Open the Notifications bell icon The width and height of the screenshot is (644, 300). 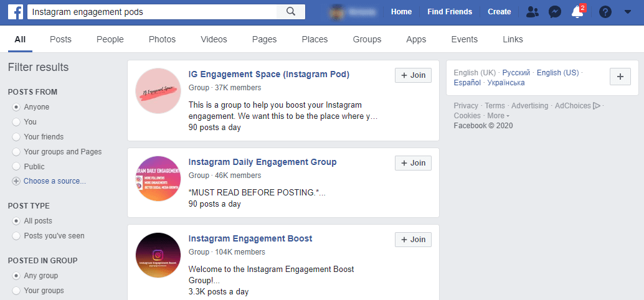click(x=577, y=12)
